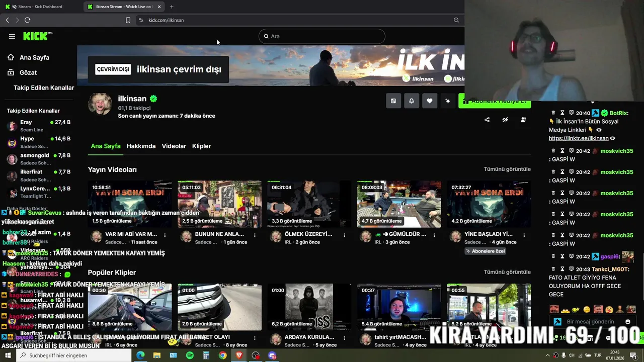
Task: Delete the BotRix chat message
Action: pos(553,113)
